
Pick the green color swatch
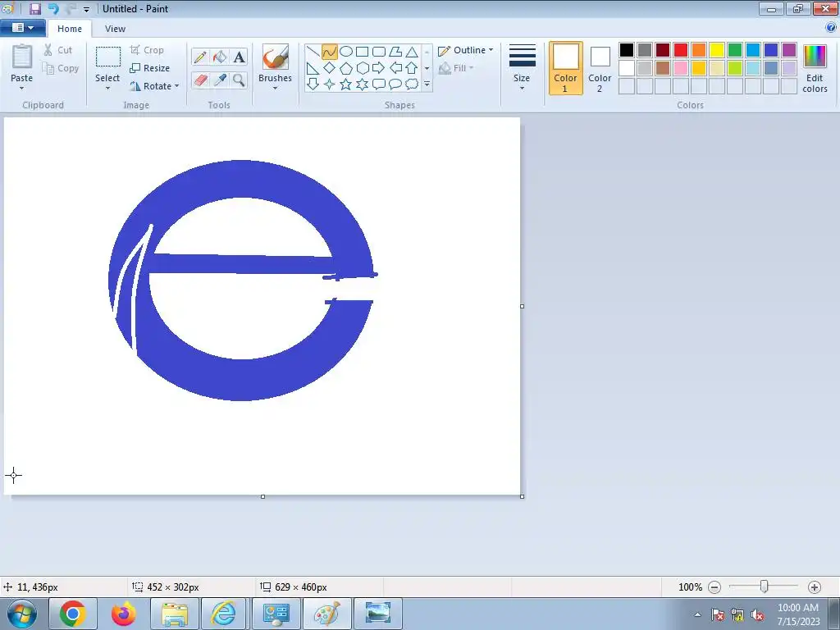click(735, 50)
